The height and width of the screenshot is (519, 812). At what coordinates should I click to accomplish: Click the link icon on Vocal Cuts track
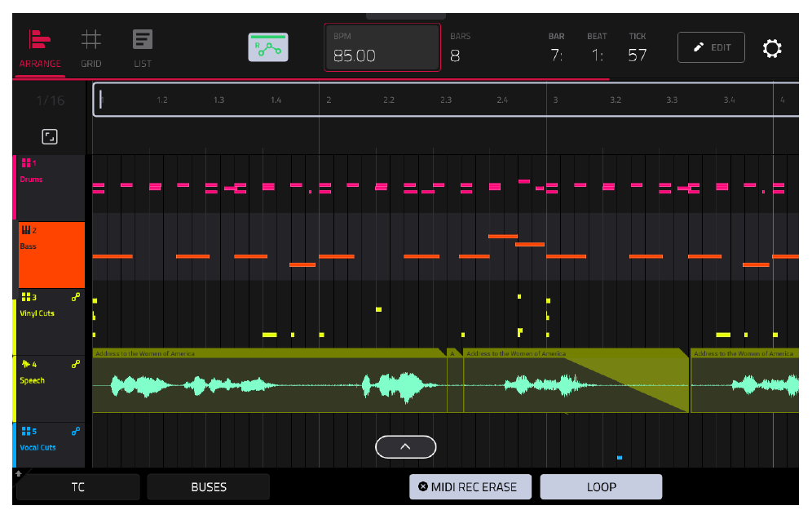click(76, 431)
